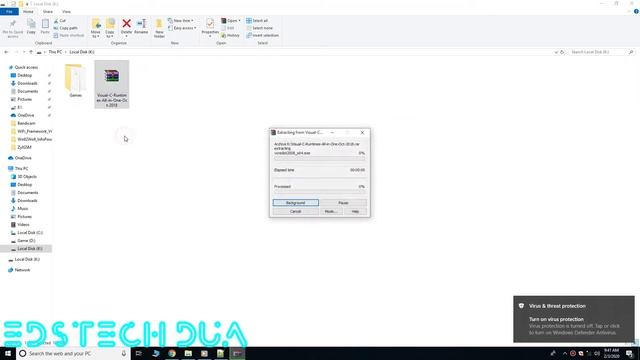This screenshot has width=640, height=360.
Task: Select Network in navigation pane
Action: [x=22, y=270]
